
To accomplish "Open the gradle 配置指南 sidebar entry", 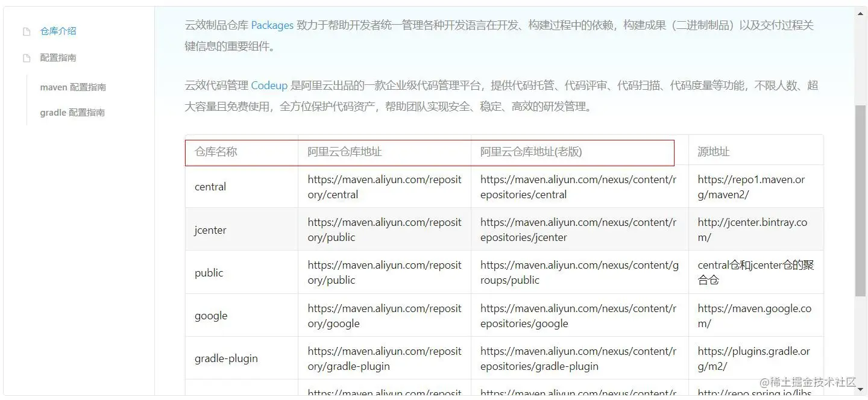I will coord(72,112).
